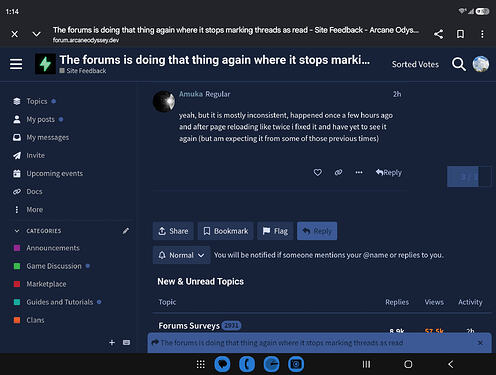Open the forum search icon
The height and width of the screenshot is (375, 496).
click(x=459, y=64)
